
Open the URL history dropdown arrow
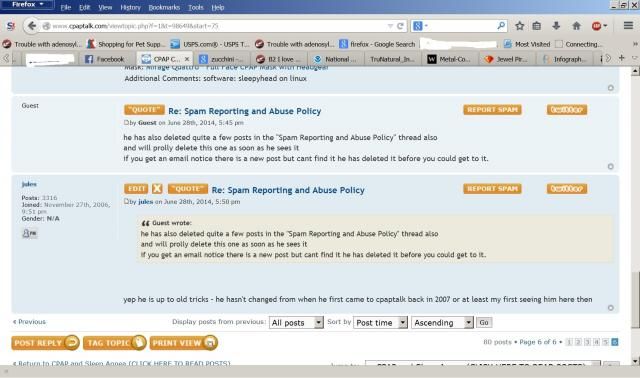pyautogui.click(x=390, y=26)
